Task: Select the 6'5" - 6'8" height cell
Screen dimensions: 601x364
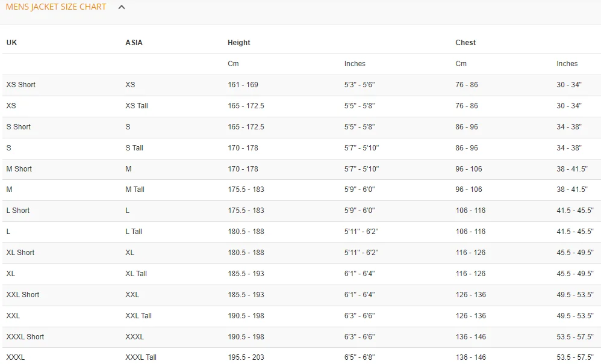Action: (360, 357)
